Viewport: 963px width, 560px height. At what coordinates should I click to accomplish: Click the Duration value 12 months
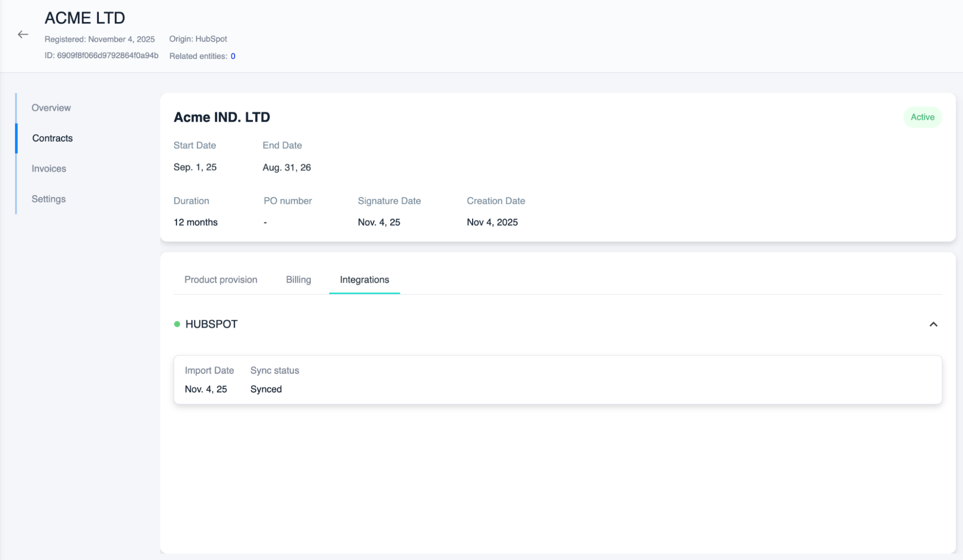click(x=196, y=222)
